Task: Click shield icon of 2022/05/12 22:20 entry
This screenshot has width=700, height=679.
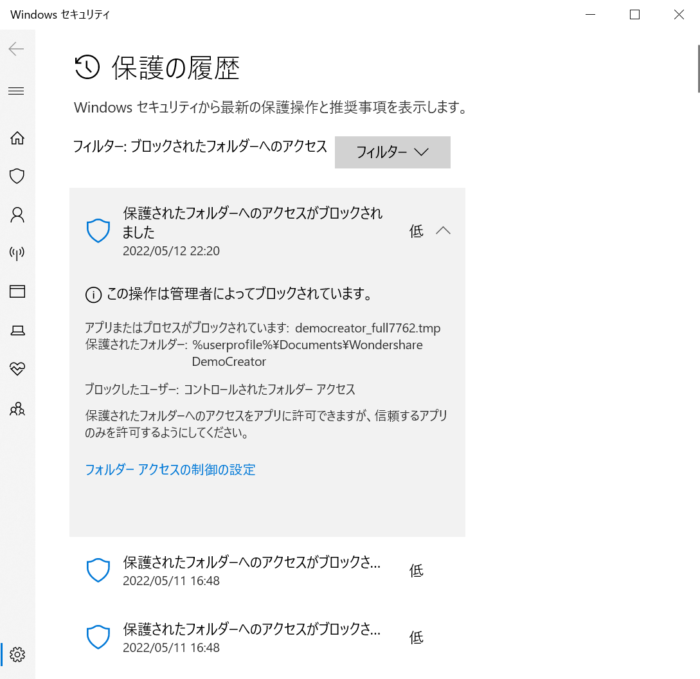Action: click(98, 230)
